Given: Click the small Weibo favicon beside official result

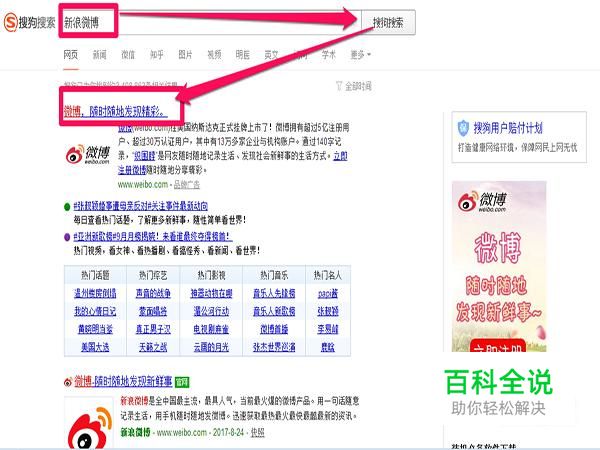Looking at the screenshot, I should (68, 382).
